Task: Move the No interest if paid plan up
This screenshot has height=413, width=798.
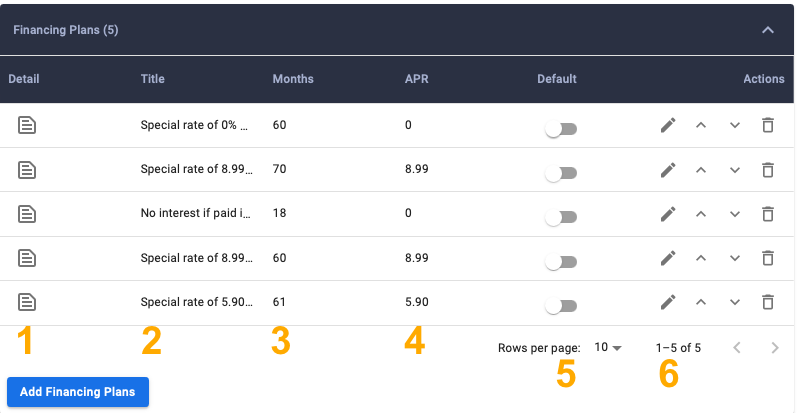Action: click(701, 214)
